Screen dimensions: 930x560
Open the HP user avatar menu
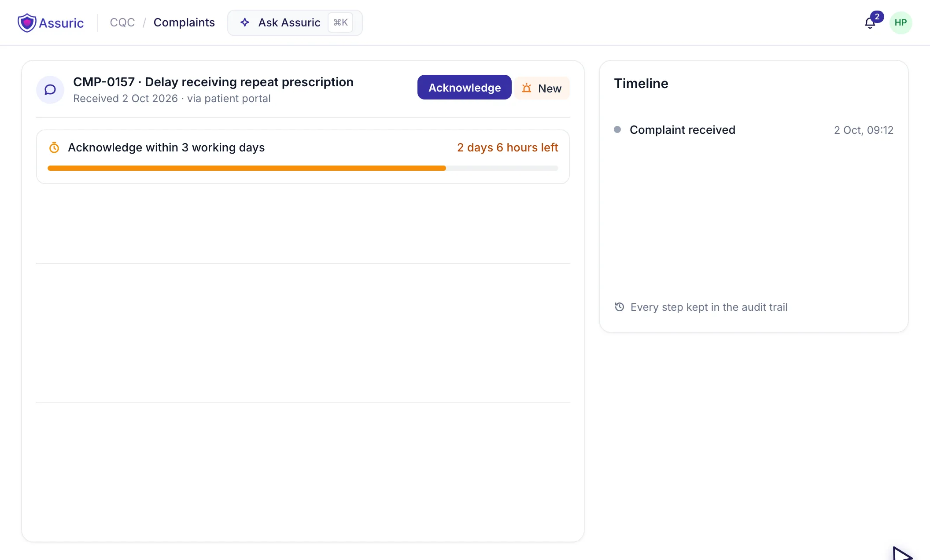click(x=900, y=22)
